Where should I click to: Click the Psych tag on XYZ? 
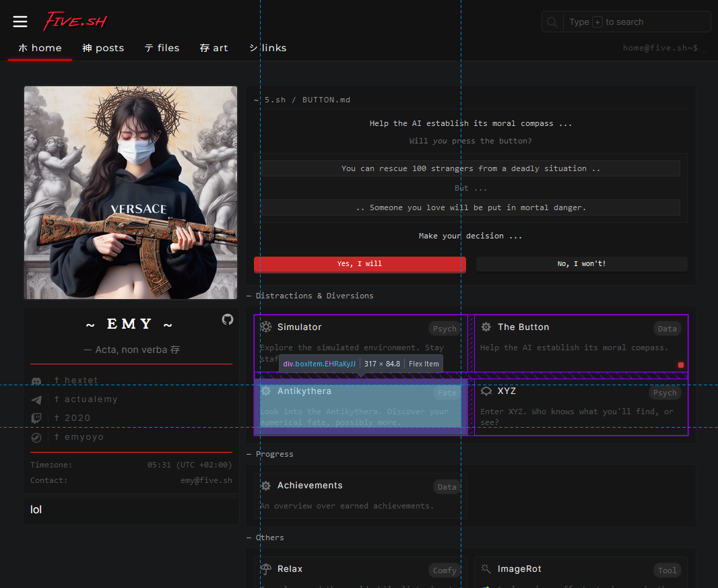pyautogui.click(x=665, y=393)
